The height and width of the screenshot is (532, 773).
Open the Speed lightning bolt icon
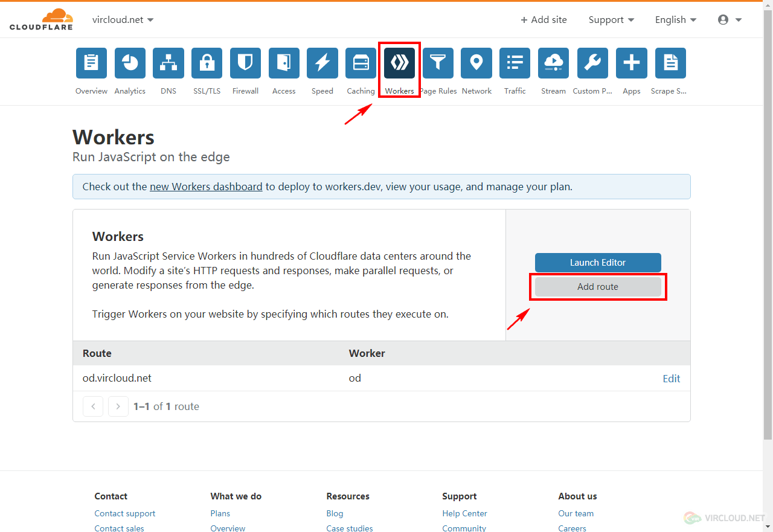[322, 63]
